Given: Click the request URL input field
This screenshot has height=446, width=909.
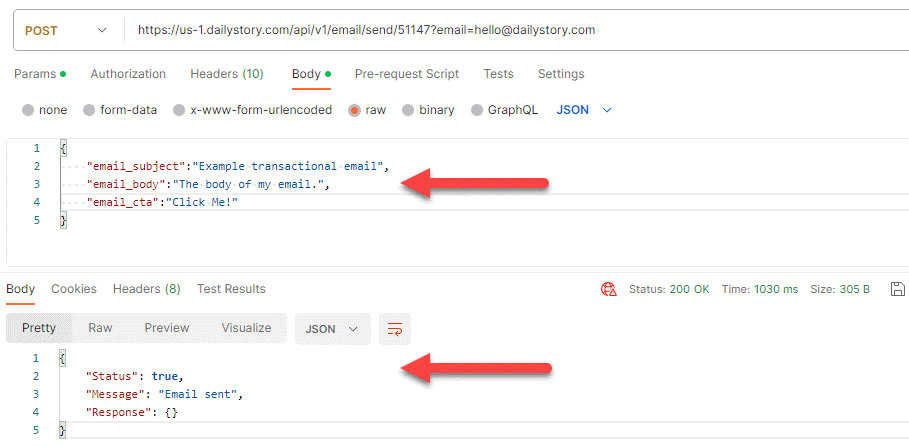Looking at the screenshot, I should click(x=500, y=30).
